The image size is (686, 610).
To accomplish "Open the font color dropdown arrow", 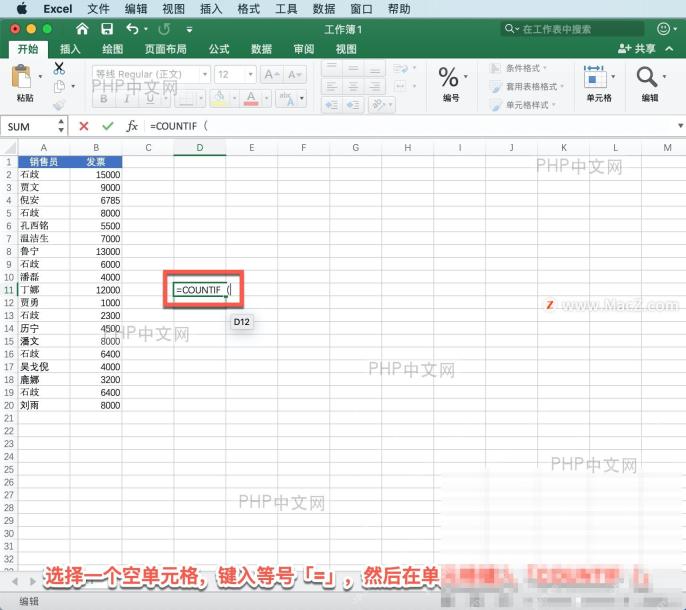I will (266, 99).
